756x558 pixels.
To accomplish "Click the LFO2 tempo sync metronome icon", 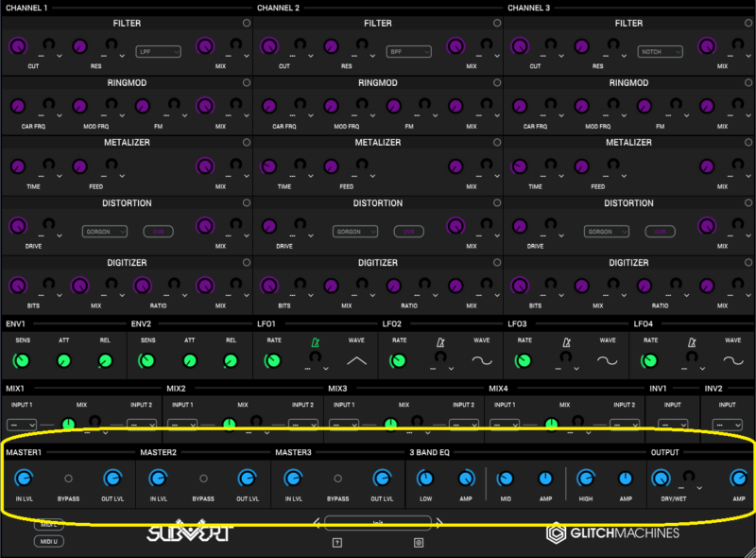I will click(x=439, y=341).
